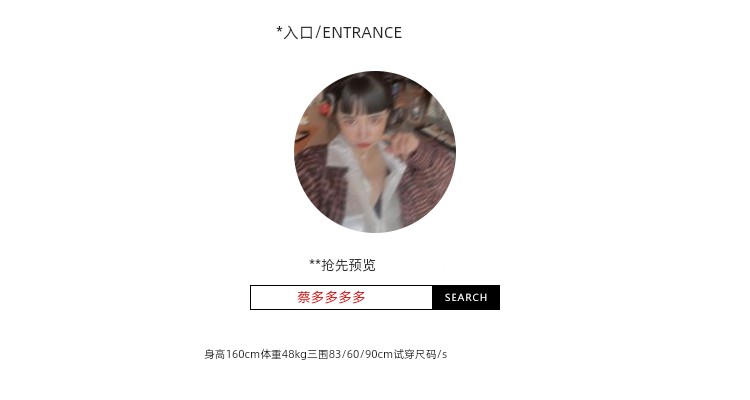Click the red 蔡多多多多 keyword text
This screenshot has height=400, width=750.
click(x=331, y=297)
